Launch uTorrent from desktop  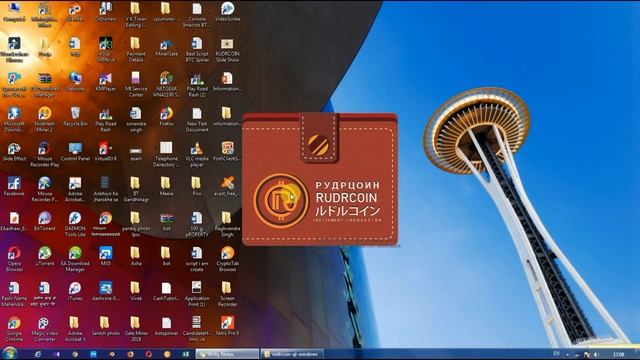point(44,257)
